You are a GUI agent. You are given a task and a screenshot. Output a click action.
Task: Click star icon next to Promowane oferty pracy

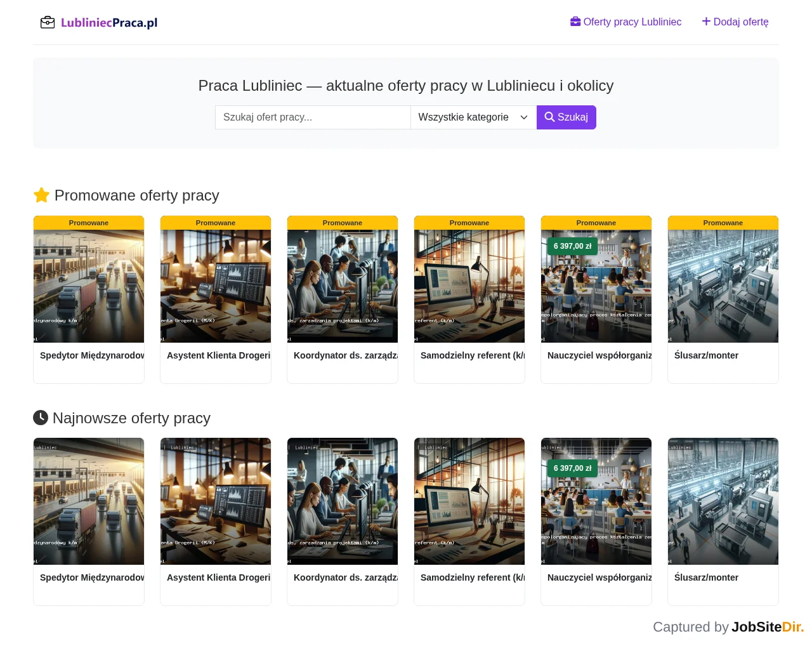(x=41, y=195)
